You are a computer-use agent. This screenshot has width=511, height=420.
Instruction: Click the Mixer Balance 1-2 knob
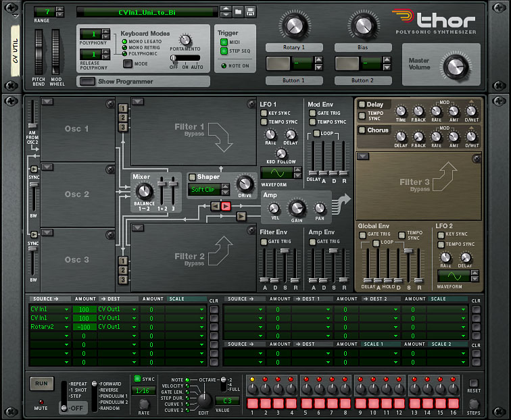144,191
